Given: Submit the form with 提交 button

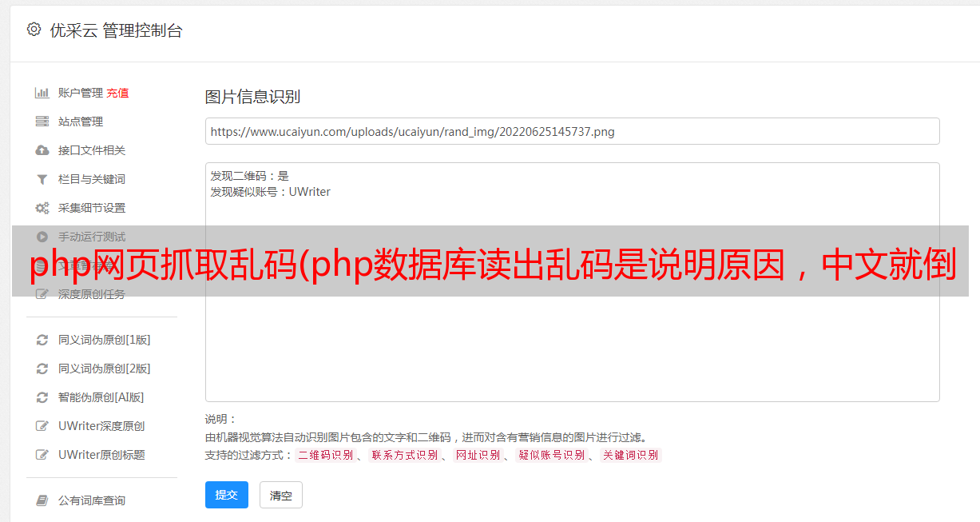Looking at the screenshot, I should click(x=227, y=495).
